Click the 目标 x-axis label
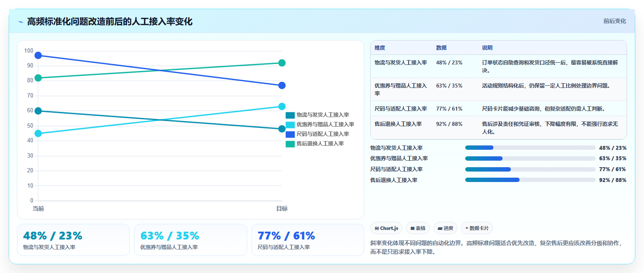 282,209
